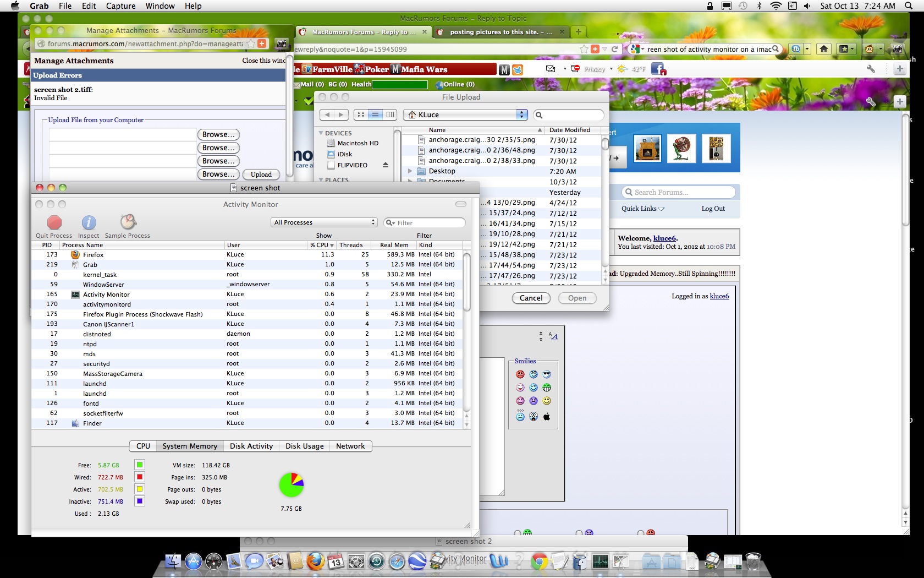924x578 pixels.
Task: Go forward in File Upload dialog
Action: pos(342,114)
